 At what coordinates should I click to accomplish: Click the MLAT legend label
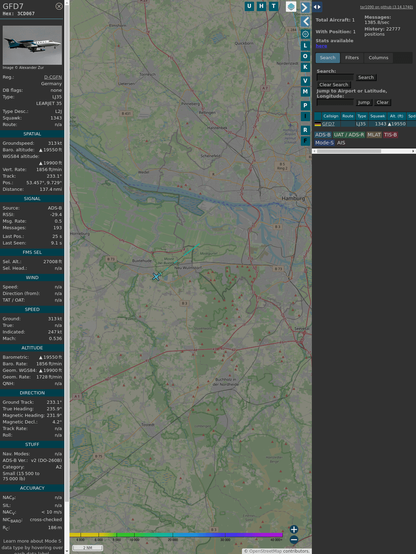[374, 135]
